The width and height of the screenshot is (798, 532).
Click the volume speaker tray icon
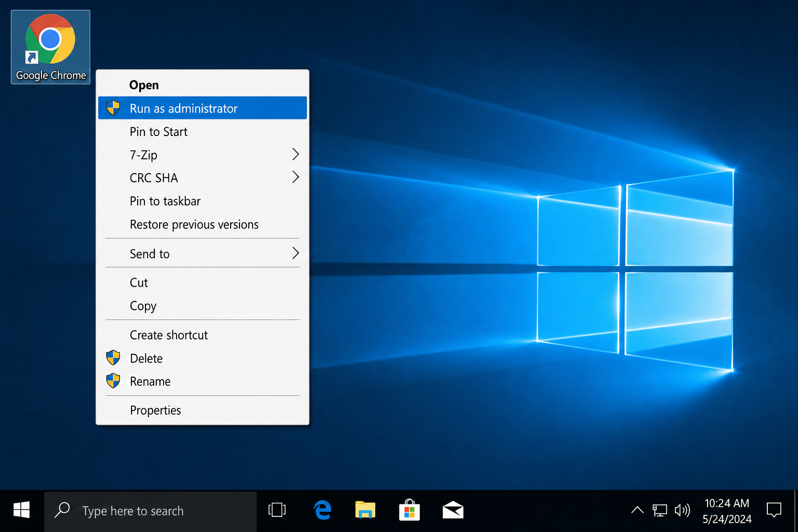coord(682,510)
